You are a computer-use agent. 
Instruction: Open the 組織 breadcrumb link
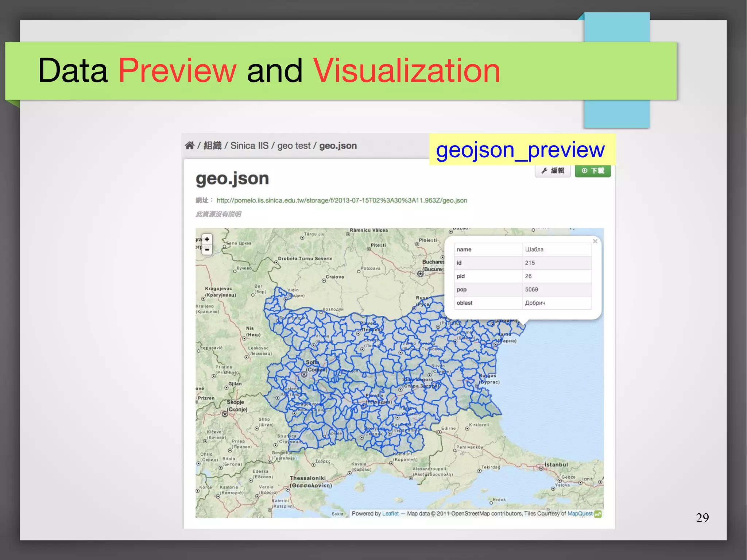pos(213,146)
